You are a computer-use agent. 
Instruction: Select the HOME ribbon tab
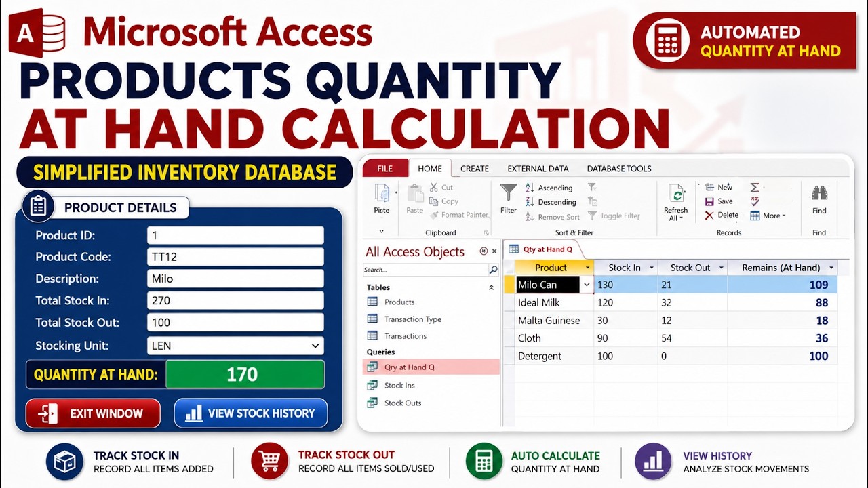point(430,169)
